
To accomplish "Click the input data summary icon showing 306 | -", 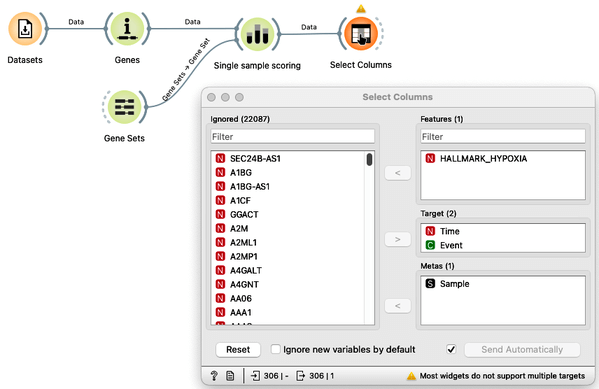I will tap(255, 376).
